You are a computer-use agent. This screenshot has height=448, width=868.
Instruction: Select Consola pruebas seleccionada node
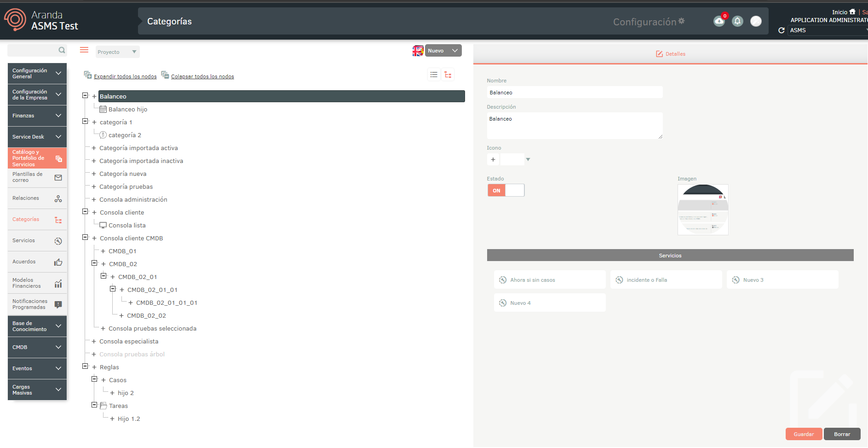(152, 329)
